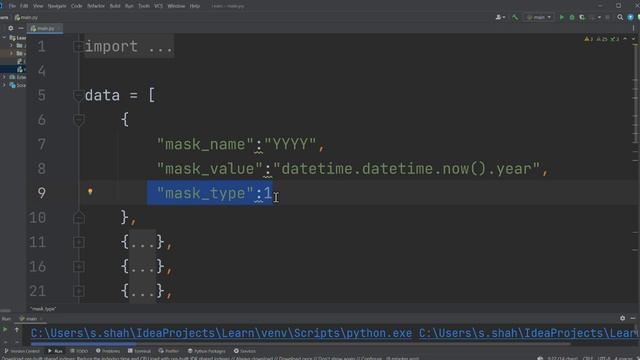The width and height of the screenshot is (640, 360).
Task: Expand the first folder under the project root
Action: [x=11, y=45]
